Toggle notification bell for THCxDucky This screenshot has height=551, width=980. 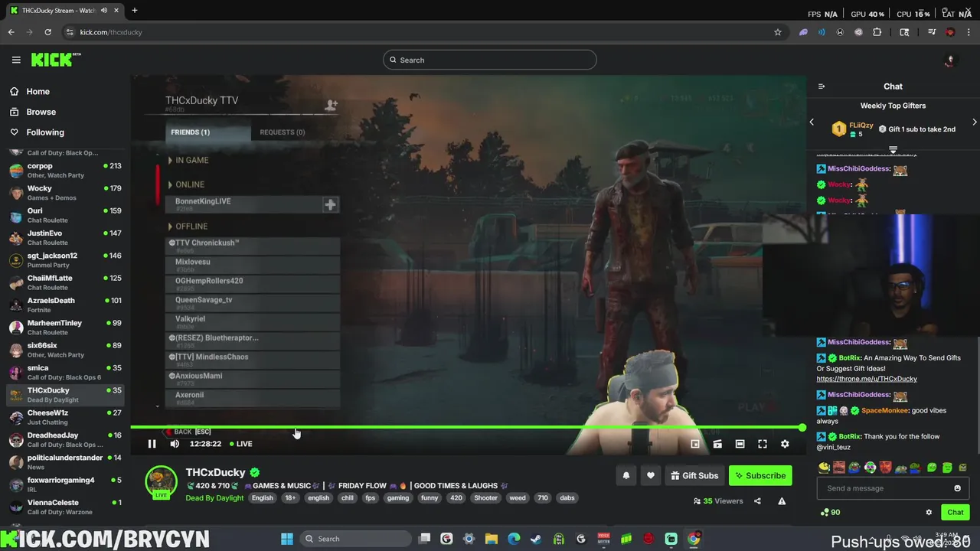click(x=626, y=475)
